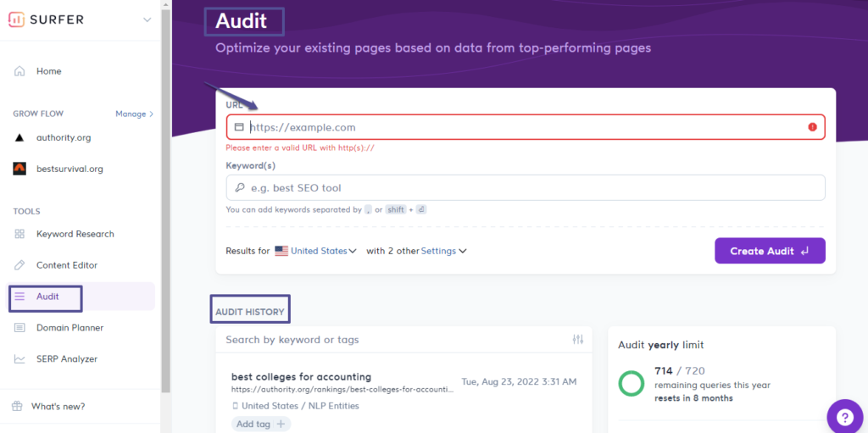
Task: Click the Domain Planner icon
Action: coord(19,328)
